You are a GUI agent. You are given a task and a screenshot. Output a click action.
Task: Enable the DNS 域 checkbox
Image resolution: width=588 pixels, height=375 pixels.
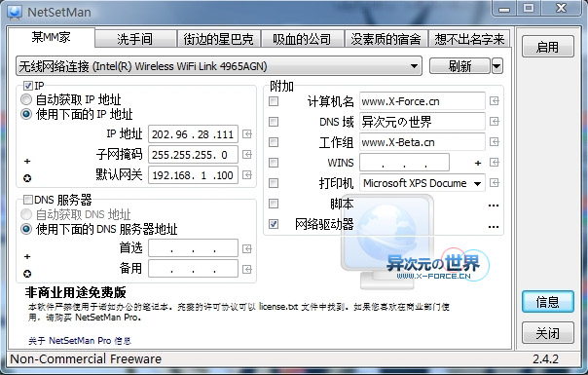click(x=274, y=122)
